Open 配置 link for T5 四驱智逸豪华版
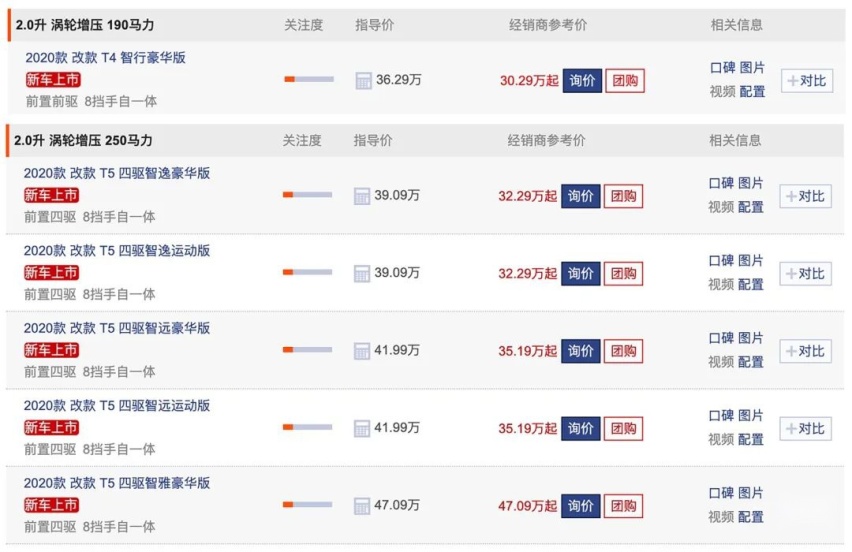The height and width of the screenshot is (552, 852). click(x=750, y=207)
